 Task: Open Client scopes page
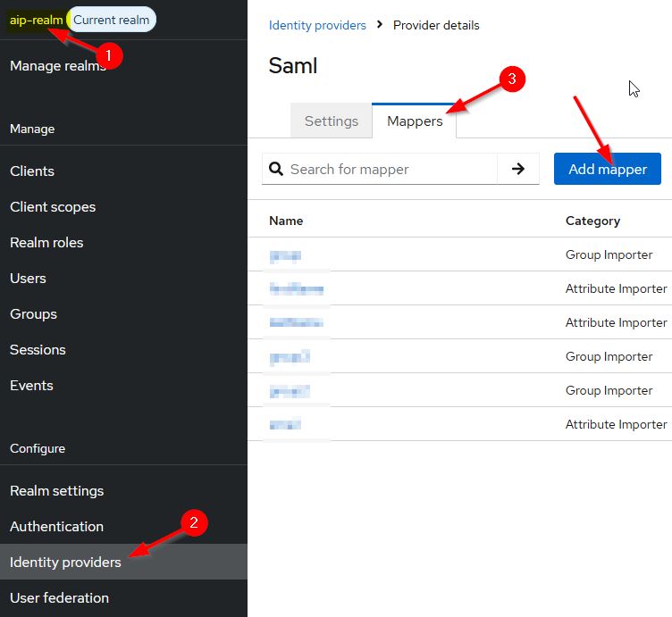(x=53, y=206)
